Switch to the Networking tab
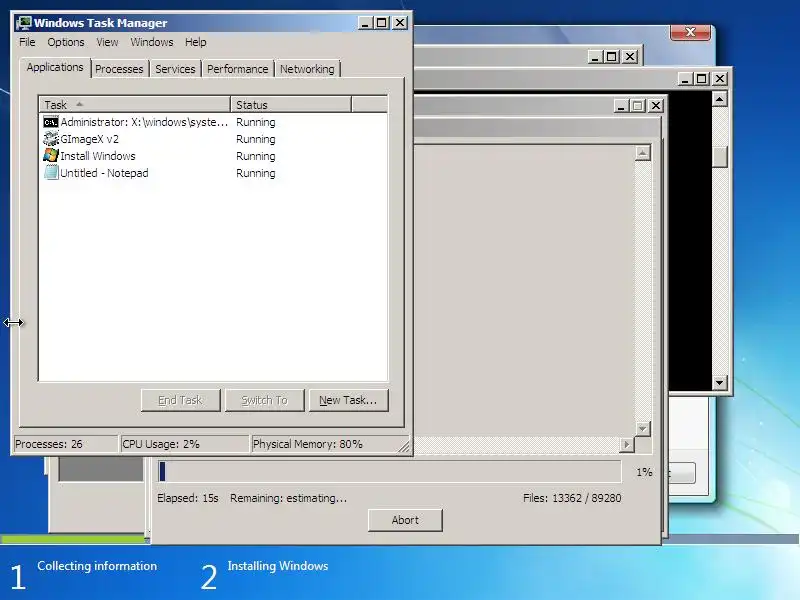 pyautogui.click(x=307, y=69)
